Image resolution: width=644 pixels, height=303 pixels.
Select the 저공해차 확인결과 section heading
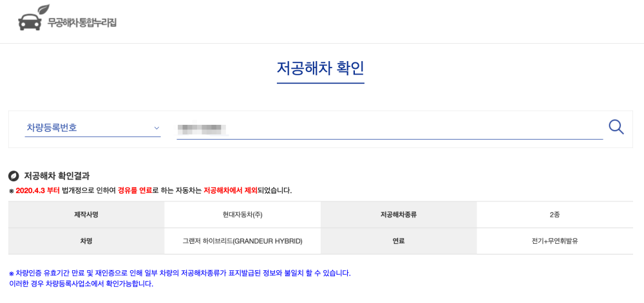57,176
